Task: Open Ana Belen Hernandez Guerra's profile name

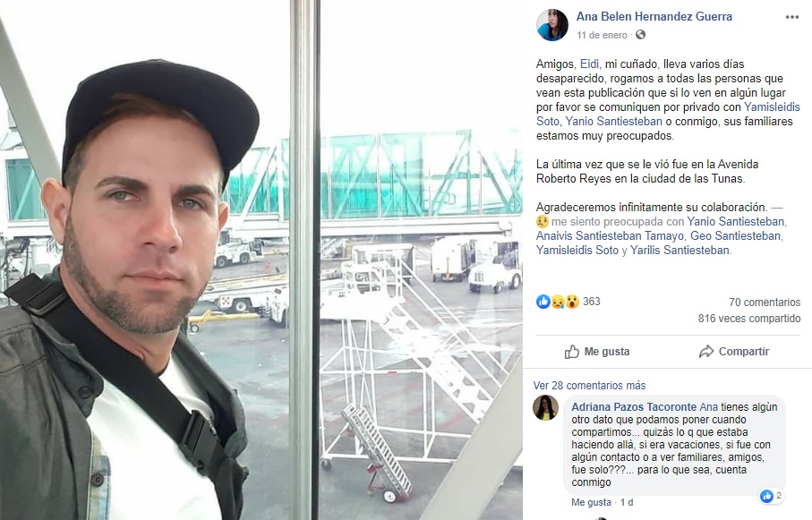Action: [x=654, y=17]
